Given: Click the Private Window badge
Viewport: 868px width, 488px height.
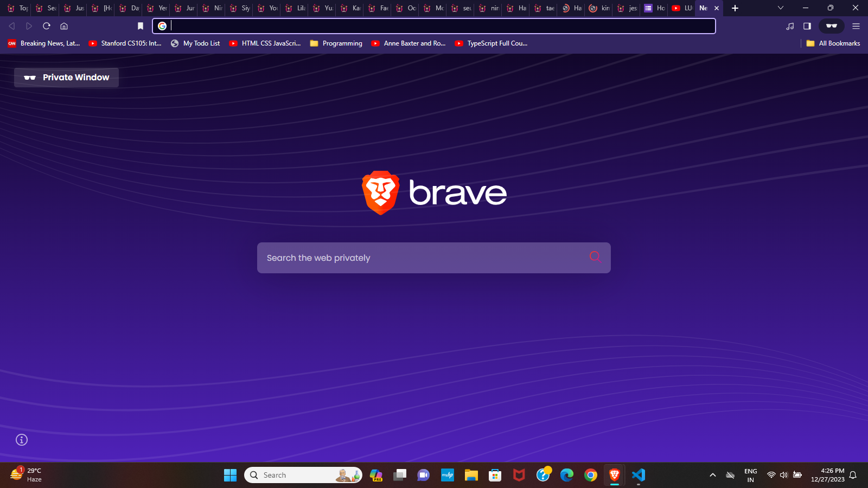Looking at the screenshot, I should click(x=66, y=78).
